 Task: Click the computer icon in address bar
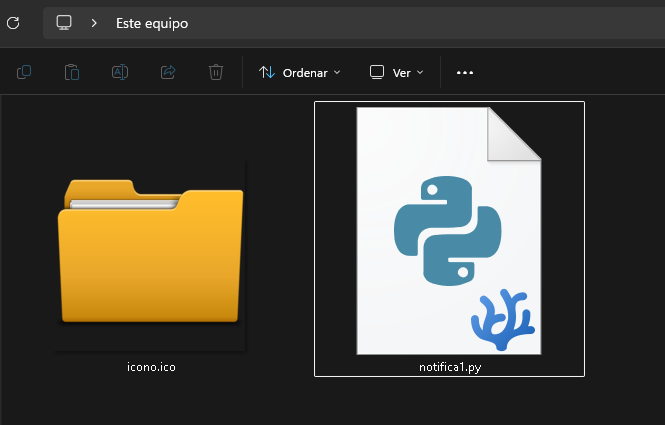tap(64, 23)
